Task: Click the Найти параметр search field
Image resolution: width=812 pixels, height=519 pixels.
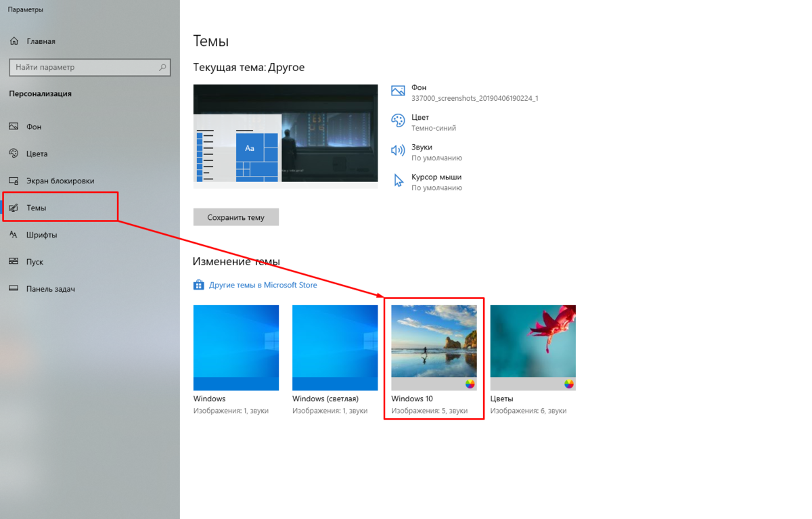Action: tap(89, 68)
